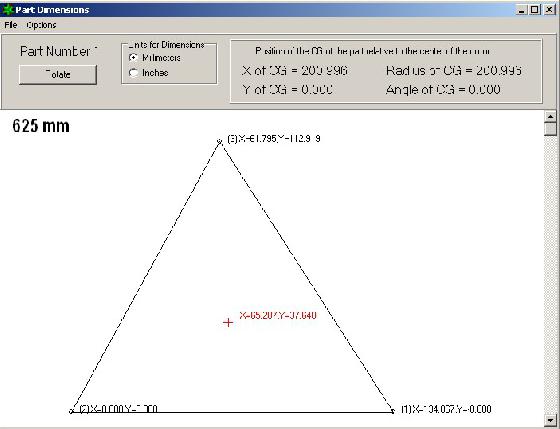The image size is (560, 429).
Task: Select the Inches radio button
Action: (x=134, y=73)
